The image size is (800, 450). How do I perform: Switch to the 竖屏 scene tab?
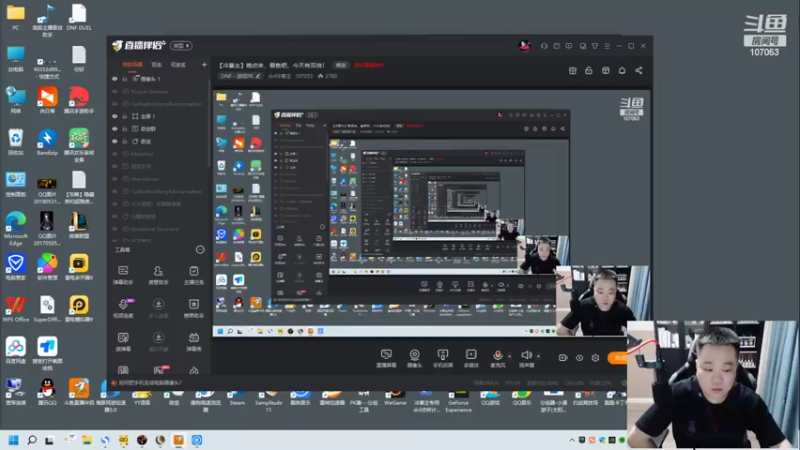point(157,65)
